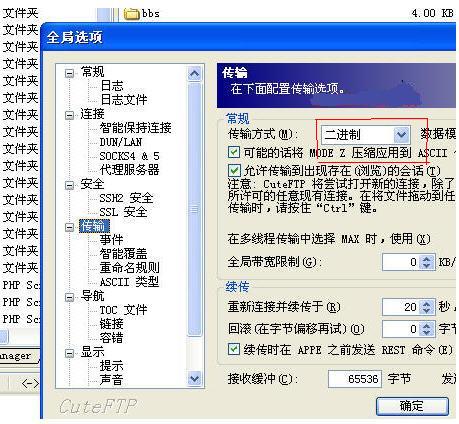Screen dimensions: 459x424
Task: Toggle MODE Z 压缩 checkbox
Action: 234,152
